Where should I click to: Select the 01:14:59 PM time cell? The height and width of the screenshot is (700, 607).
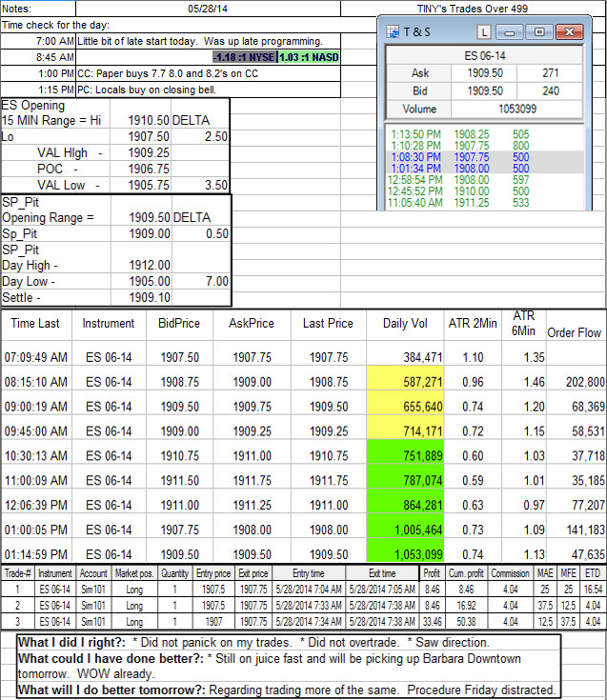pos(35,554)
